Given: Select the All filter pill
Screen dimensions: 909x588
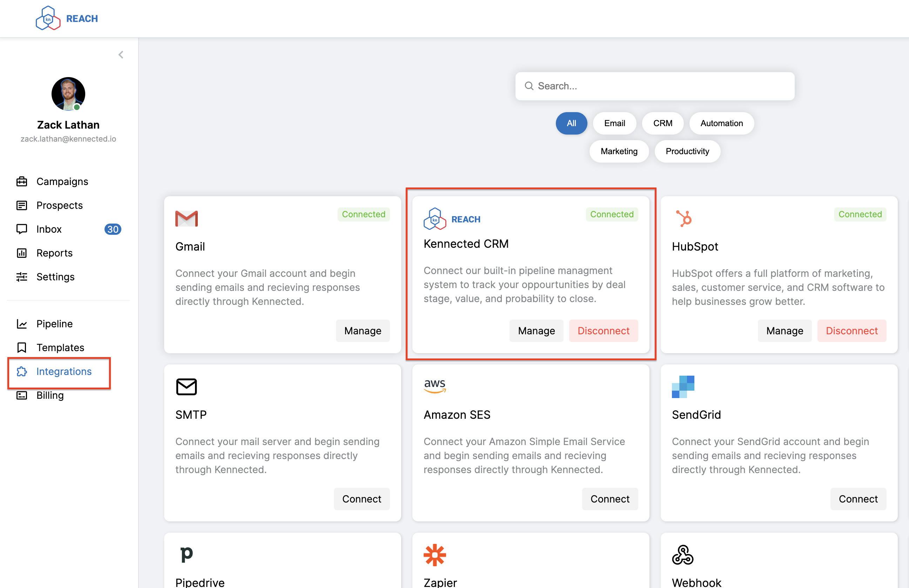Looking at the screenshot, I should click(571, 123).
